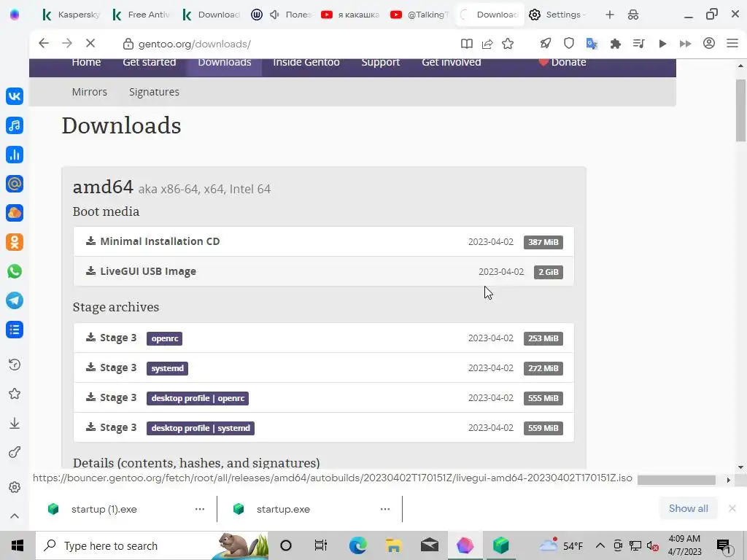
Task: Close the downloads bar
Action: click(x=732, y=508)
